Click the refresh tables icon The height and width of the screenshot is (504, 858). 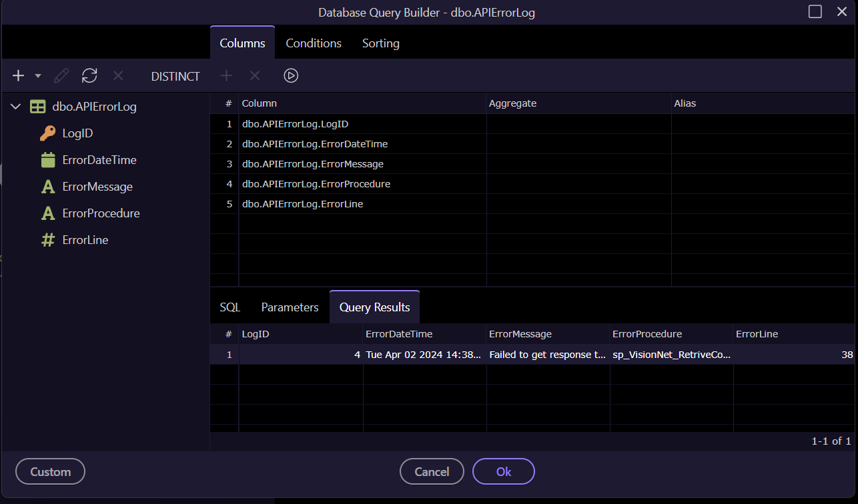click(x=89, y=76)
